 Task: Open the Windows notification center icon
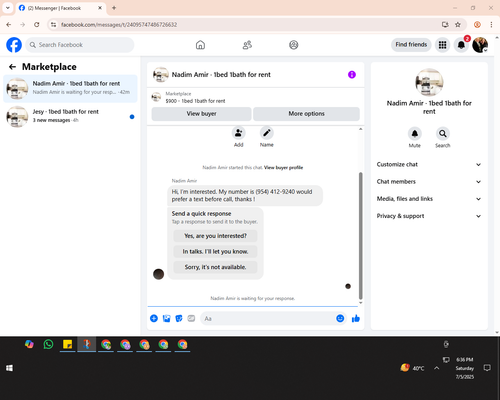(x=487, y=368)
